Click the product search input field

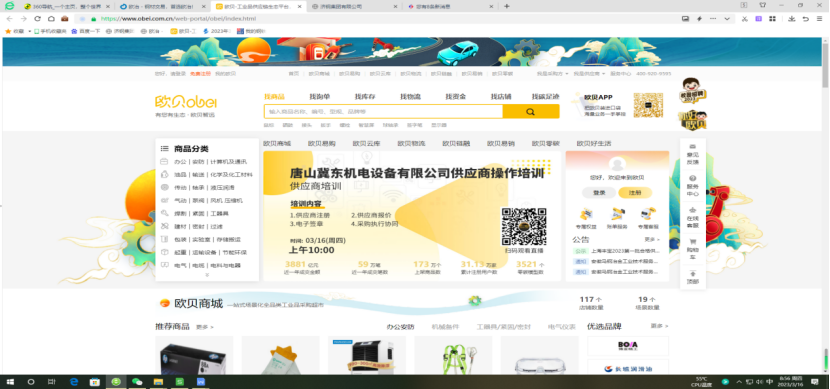pyautogui.click(x=383, y=112)
